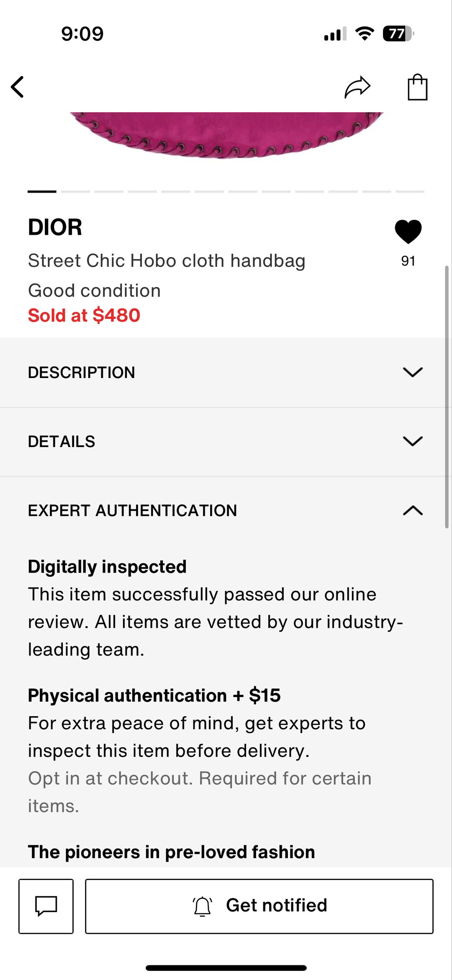Open the shopping bag icon
Image resolution: width=452 pixels, height=980 pixels.
417,87
